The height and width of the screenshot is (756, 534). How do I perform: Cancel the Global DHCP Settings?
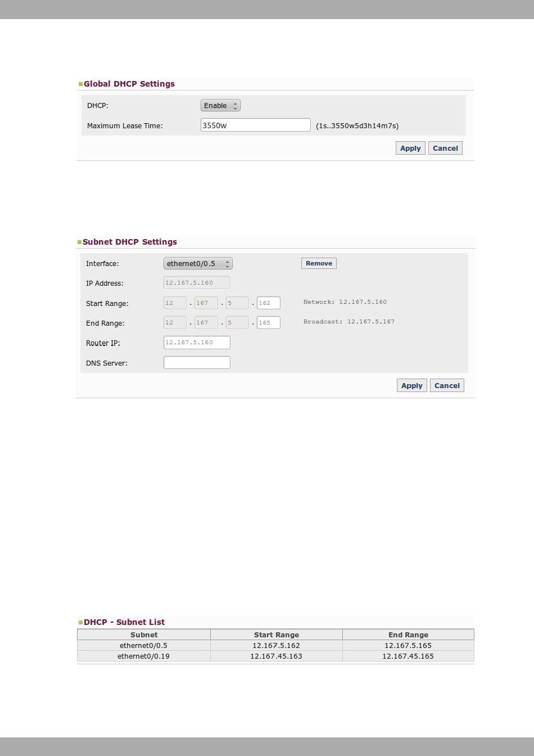pos(445,148)
